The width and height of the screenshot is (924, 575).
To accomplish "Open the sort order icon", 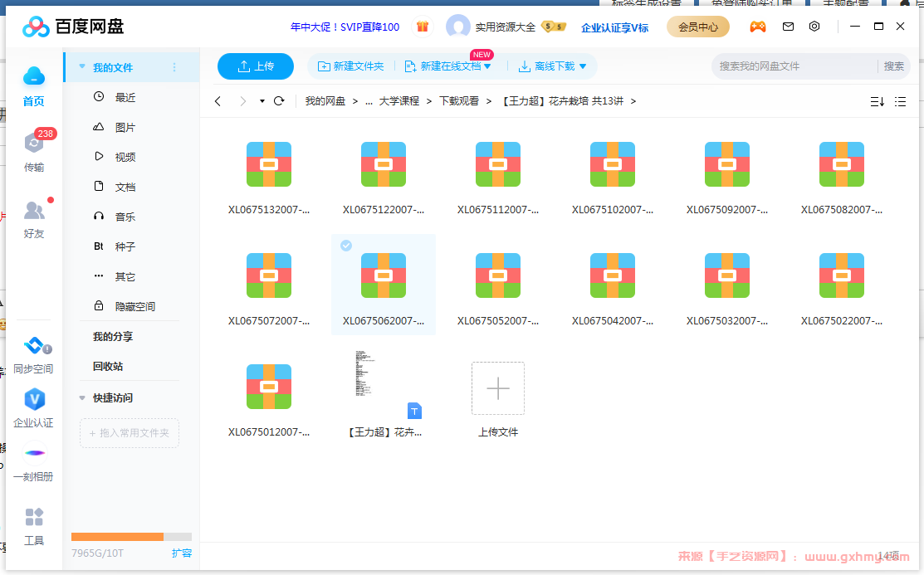I will 878,102.
